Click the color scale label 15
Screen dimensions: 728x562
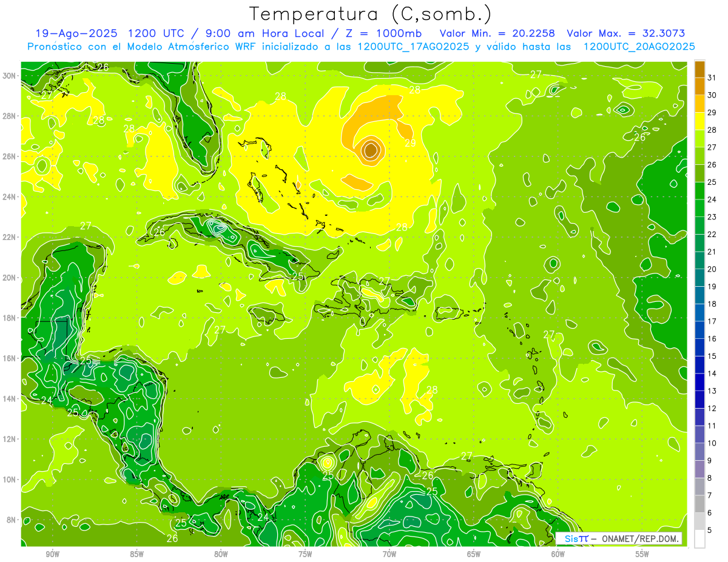tap(712, 356)
